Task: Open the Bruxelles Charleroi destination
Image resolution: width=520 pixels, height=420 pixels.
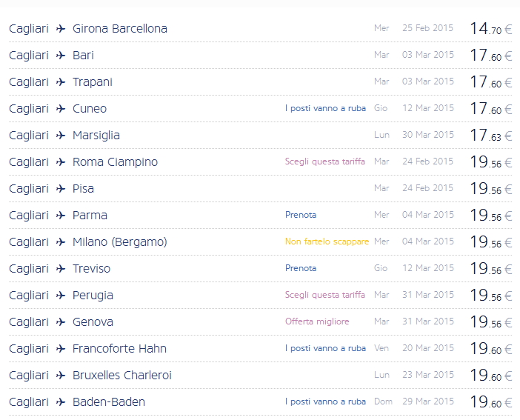Action: point(122,376)
